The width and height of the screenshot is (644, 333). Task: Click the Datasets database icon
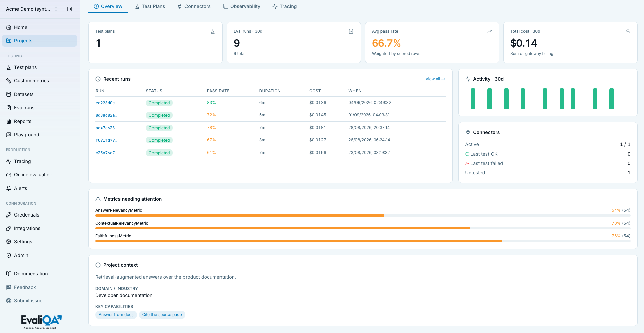coord(9,94)
